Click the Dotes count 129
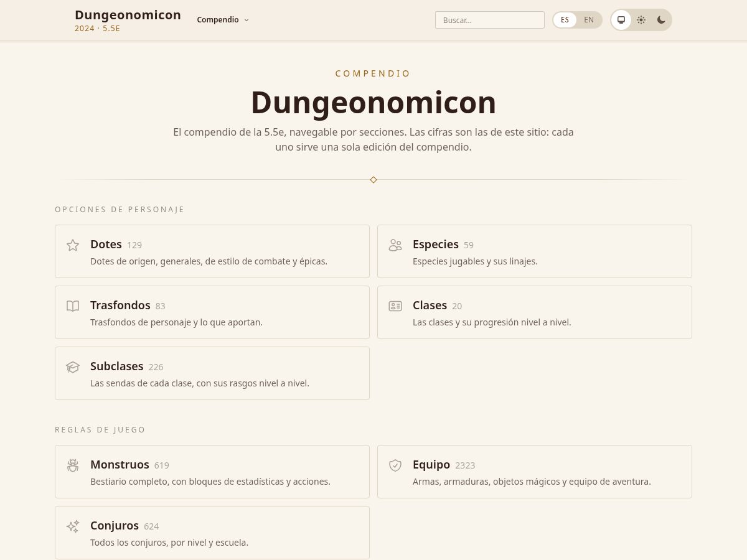 [134, 245]
